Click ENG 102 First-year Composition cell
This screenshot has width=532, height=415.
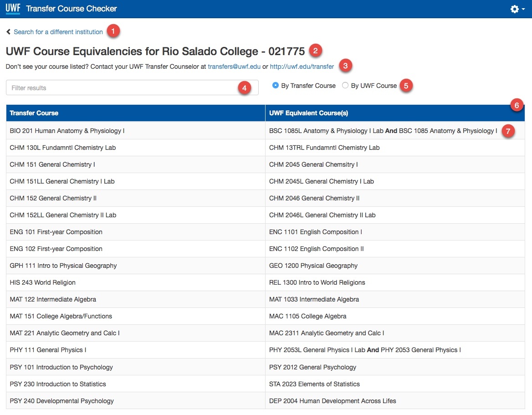(136, 249)
